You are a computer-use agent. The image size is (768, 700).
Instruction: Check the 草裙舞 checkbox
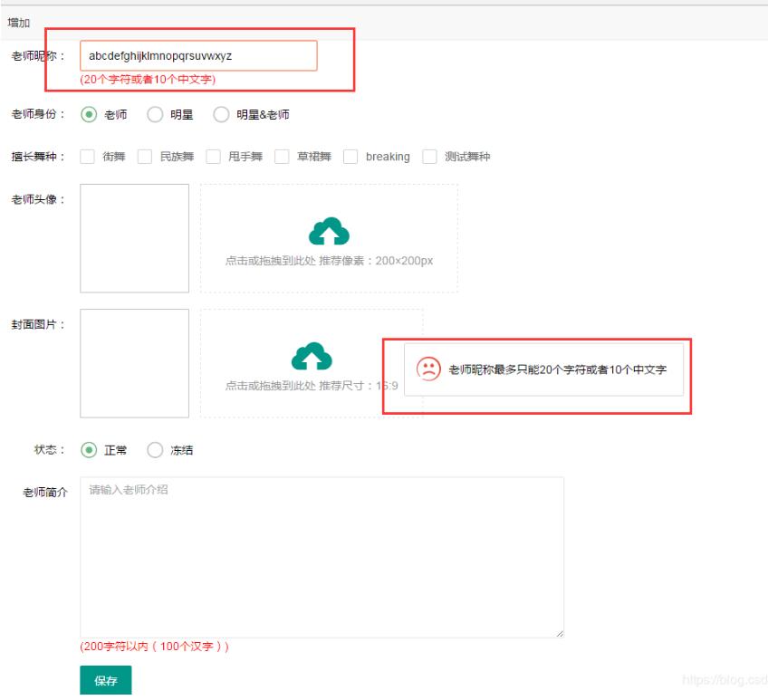pyautogui.click(x=282, y=157)
